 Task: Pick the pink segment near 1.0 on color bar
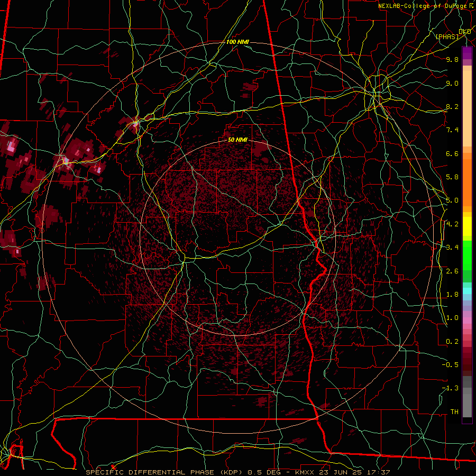[x=467, y=321]
